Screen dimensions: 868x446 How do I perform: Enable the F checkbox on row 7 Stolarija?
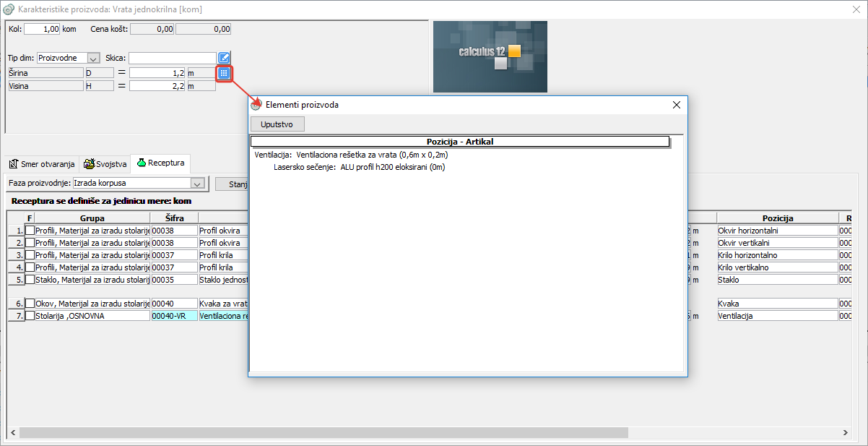pos(30,316)
